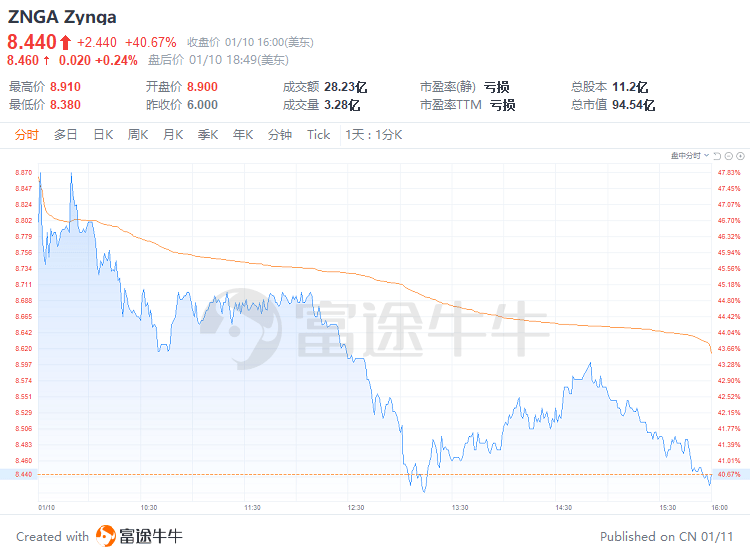The image size is (750, 557).
Task: Open the 月K chart tab
Action: point(173,135)
